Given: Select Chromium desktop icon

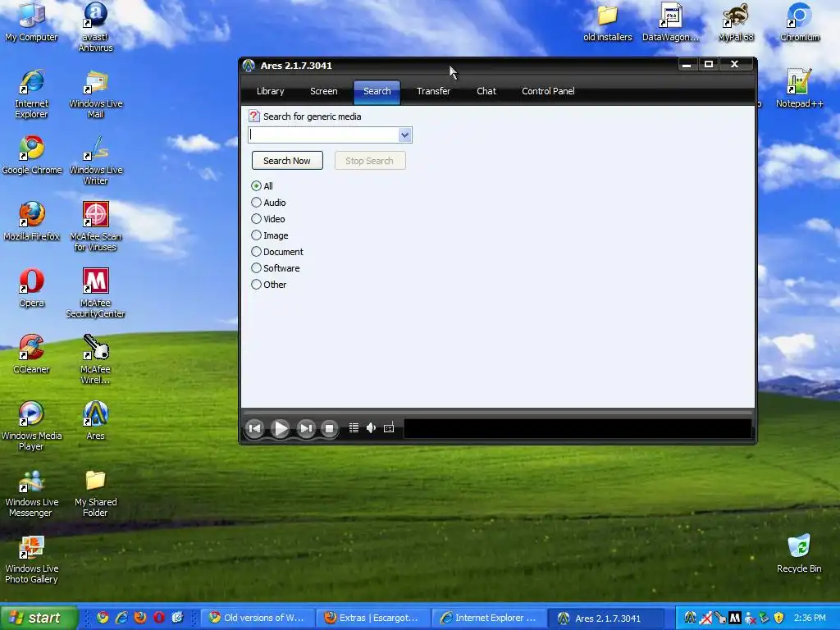Looking at the screenshot, I should (799, 22).
